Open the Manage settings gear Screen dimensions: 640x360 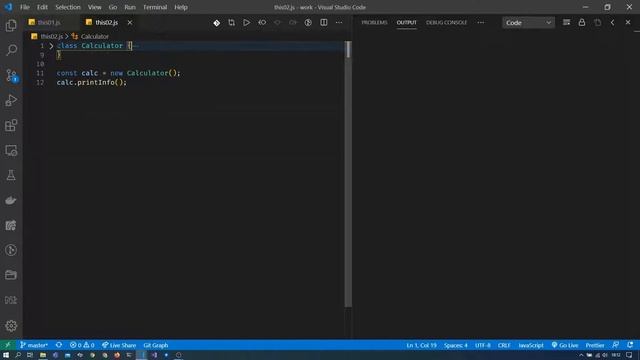pos(11,325)
